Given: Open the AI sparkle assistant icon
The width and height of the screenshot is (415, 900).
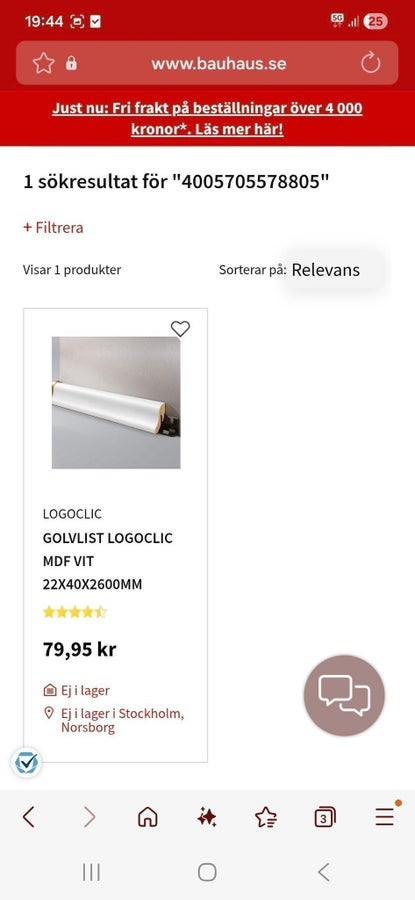Looking at the screenshot, I should tap(207, 816).
